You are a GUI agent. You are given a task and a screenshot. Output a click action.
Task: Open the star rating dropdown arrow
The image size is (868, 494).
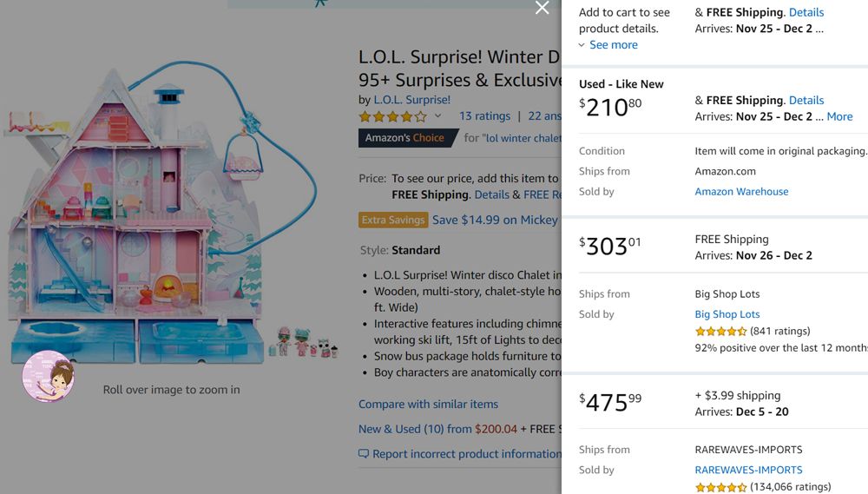pyautogui.click(x=438, y=116)
